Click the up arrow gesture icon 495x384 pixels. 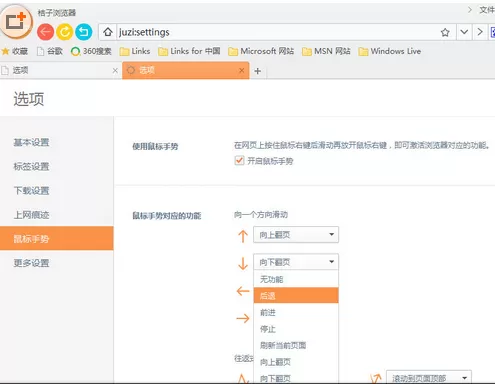[243, 236]
